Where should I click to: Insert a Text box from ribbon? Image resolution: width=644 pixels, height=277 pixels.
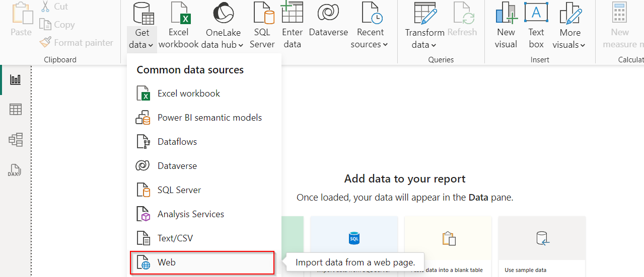click(x=536, y=25)
